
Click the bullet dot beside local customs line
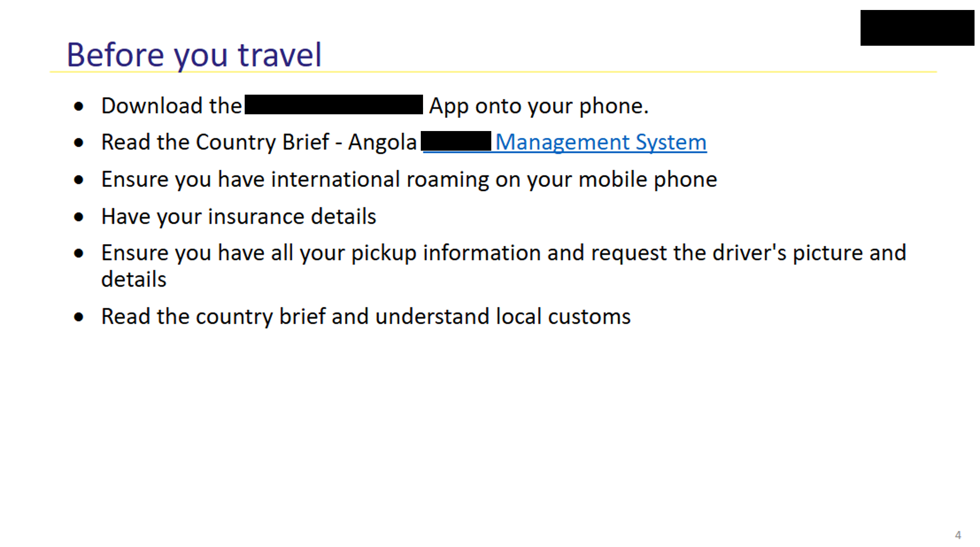pyautogui.click(x=79, y=317)
